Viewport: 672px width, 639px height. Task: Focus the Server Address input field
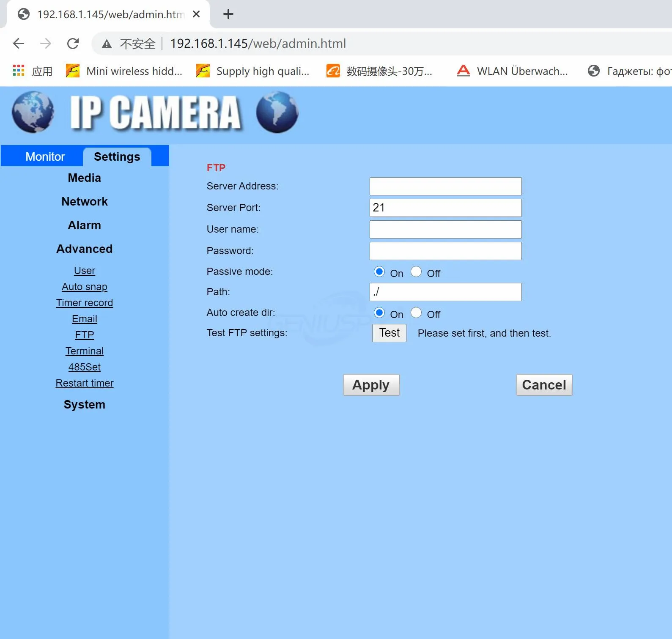445,186
